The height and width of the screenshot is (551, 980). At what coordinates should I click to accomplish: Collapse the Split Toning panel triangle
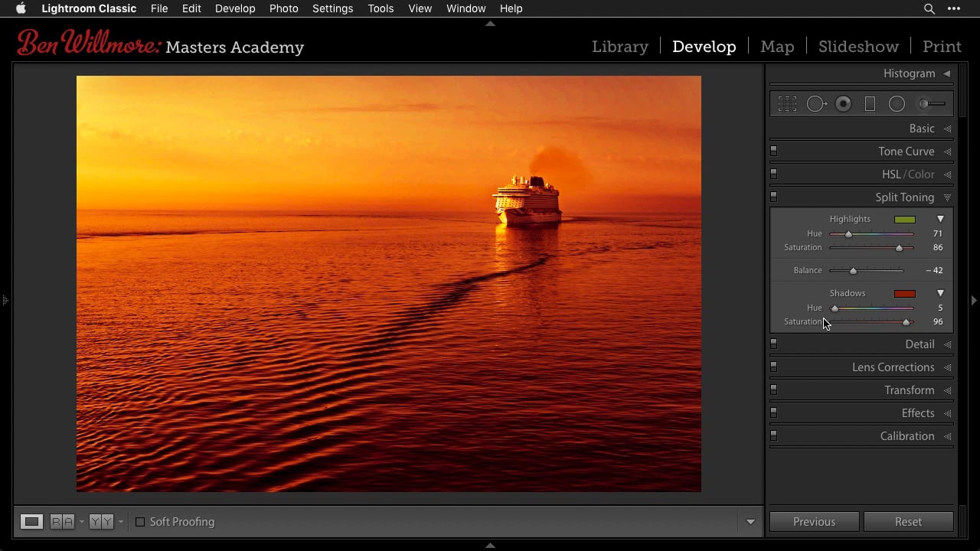[x=947, y=197]
